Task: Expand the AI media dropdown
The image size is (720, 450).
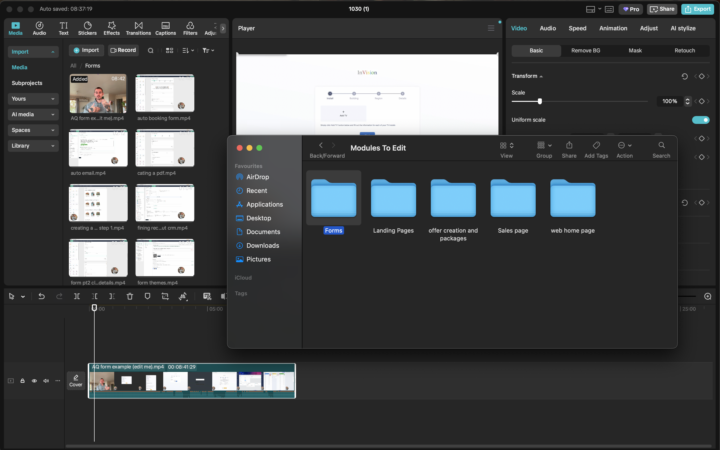Action: pos(33,114)
